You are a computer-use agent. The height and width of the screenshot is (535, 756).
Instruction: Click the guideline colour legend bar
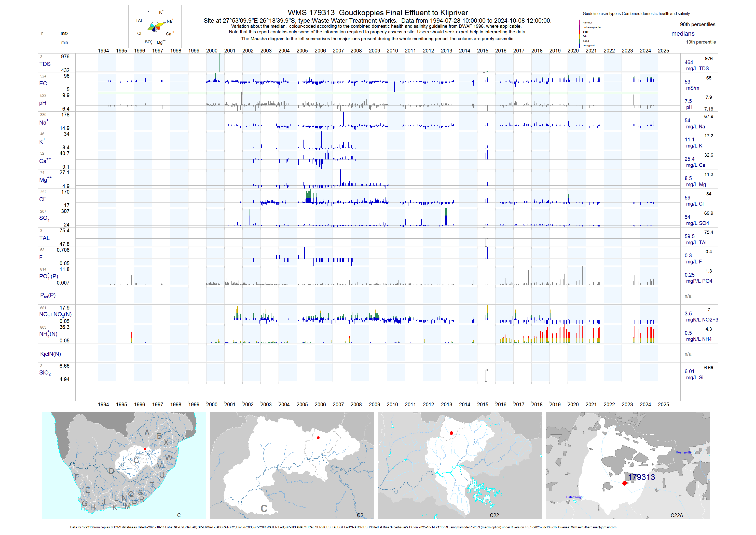(580, 34)
